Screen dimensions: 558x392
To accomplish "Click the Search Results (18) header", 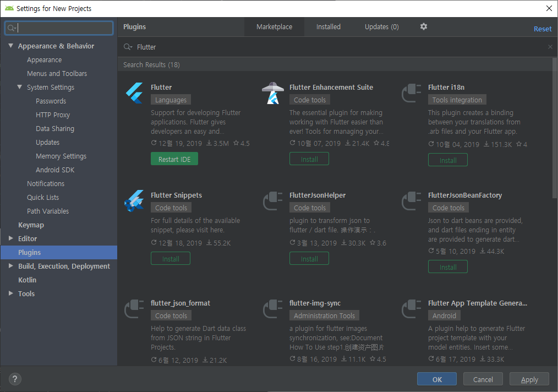I will (x=151, y=64).
